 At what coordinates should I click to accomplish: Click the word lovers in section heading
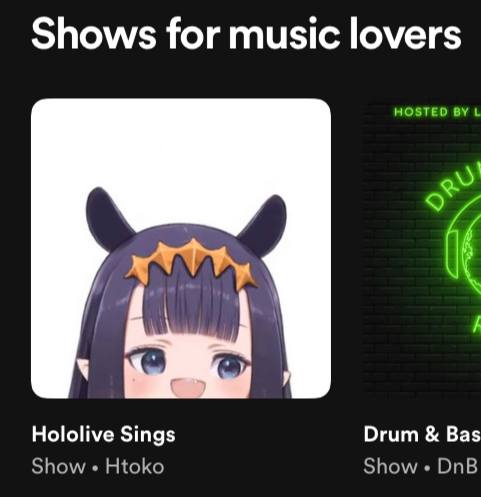[405, 34]
